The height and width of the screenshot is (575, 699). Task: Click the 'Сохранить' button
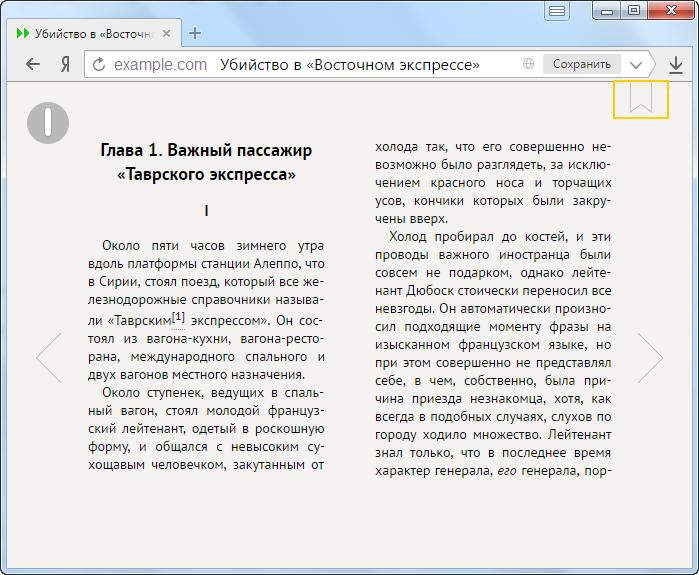[x=582, y=64]
